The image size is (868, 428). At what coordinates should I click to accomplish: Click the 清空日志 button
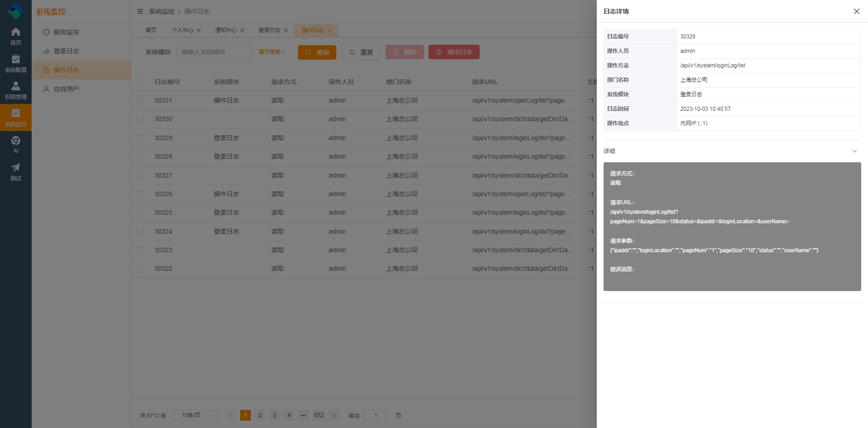click(x=454, y=52)
